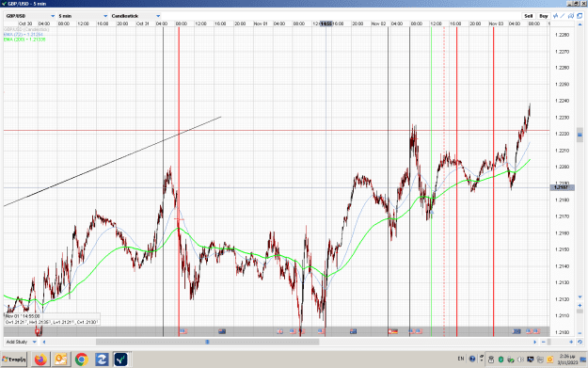Select the draw trend line tool icon
588x368 pixels.
pyautogui.click(x=563, y=16)
